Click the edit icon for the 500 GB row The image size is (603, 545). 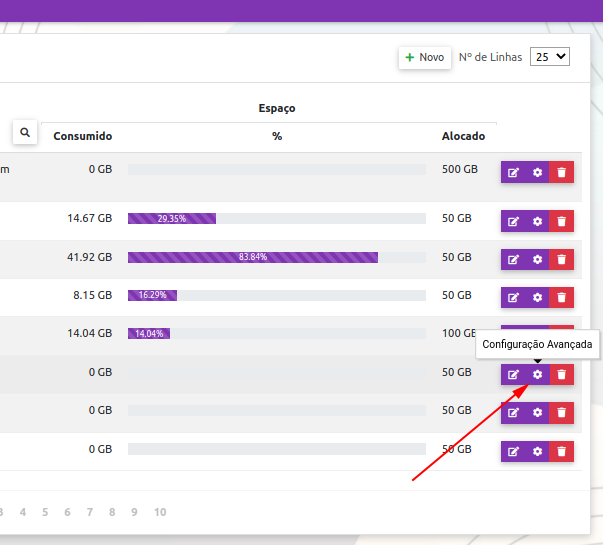click(513, 172)
